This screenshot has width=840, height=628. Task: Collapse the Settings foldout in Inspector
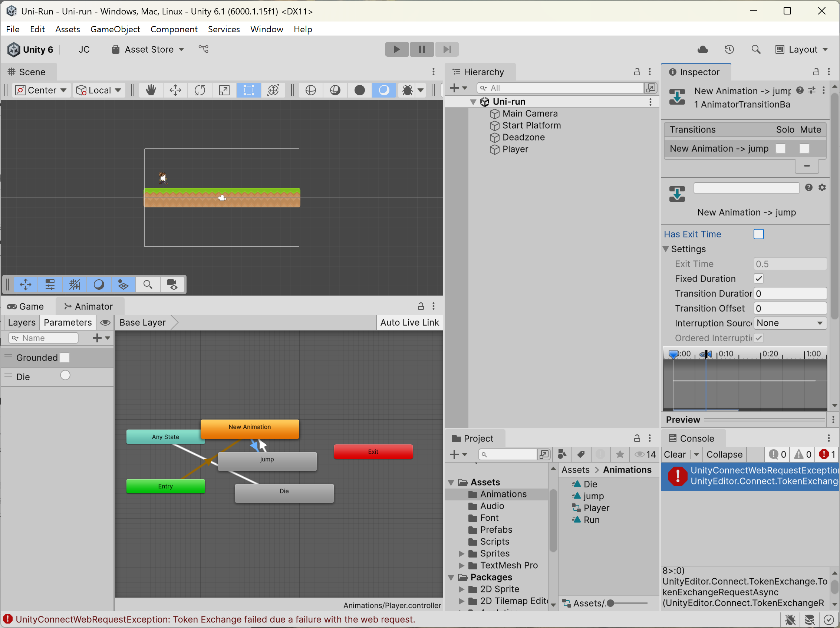(666, 249)
